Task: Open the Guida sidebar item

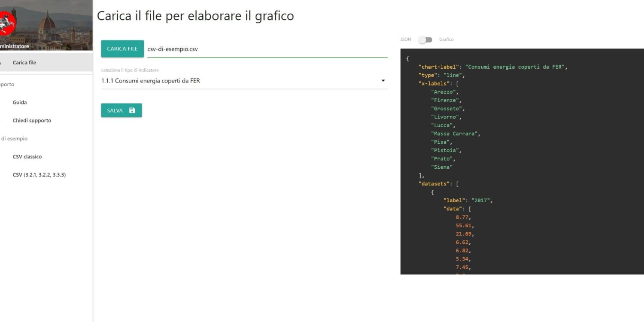Action: [x=20, y=103]
